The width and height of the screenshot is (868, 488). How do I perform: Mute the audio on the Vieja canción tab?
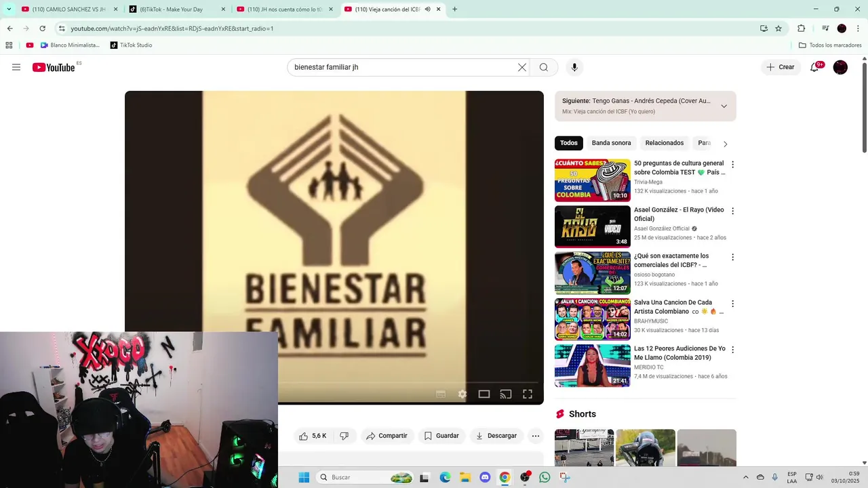(x=427, y=9)
